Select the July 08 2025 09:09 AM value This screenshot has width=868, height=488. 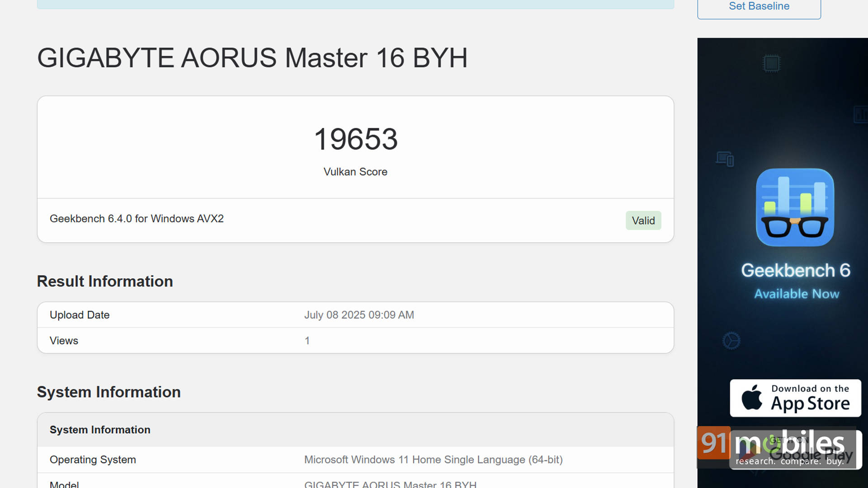[359, 315]
